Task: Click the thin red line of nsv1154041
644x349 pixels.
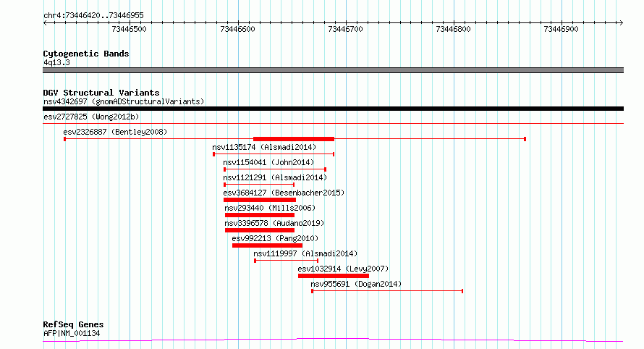Action: pyautogui.click(x=275, y=169)
